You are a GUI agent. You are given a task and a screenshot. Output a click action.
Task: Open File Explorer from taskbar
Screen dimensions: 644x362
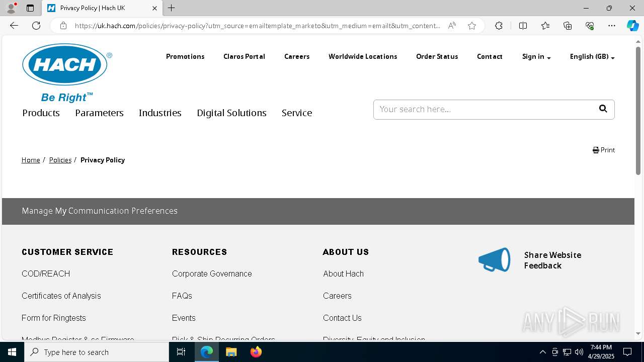tap(231, 352)
